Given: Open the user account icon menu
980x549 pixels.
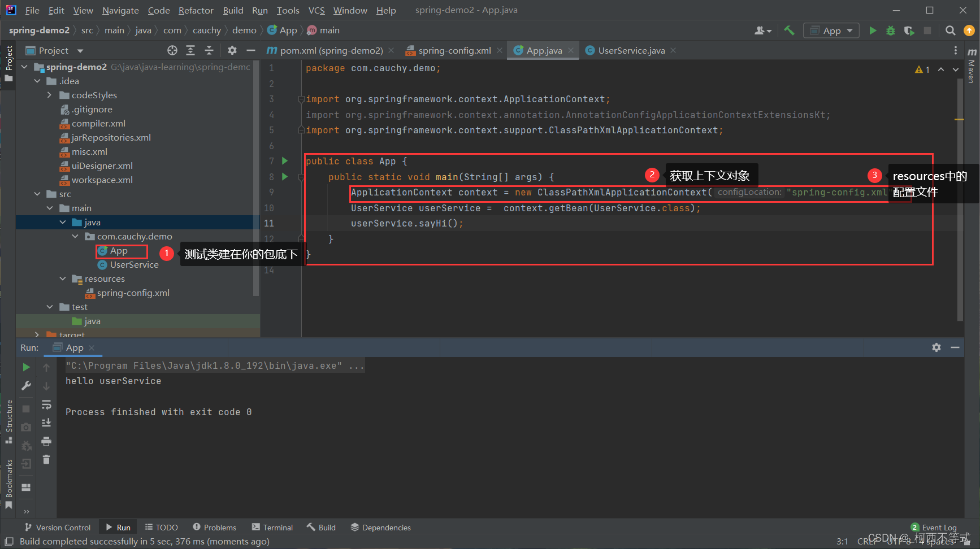Looking at the screenshot, I should coord(762,30).
